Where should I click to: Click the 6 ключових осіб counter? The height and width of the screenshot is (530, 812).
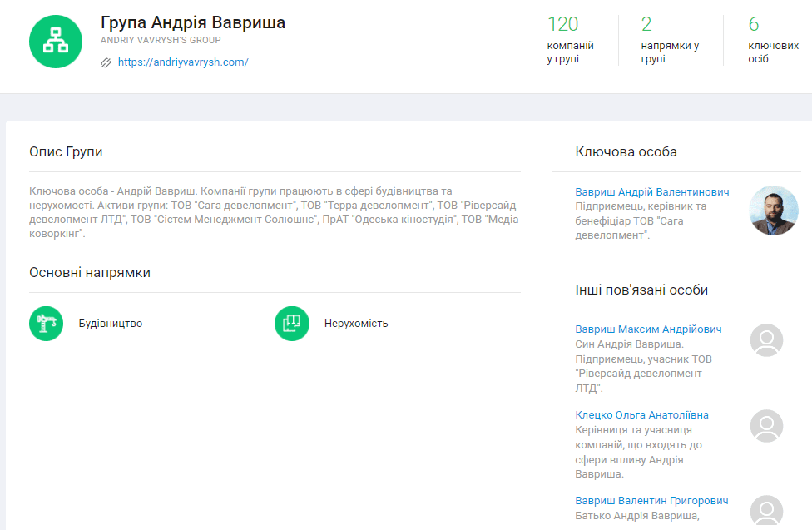[764, 39]
